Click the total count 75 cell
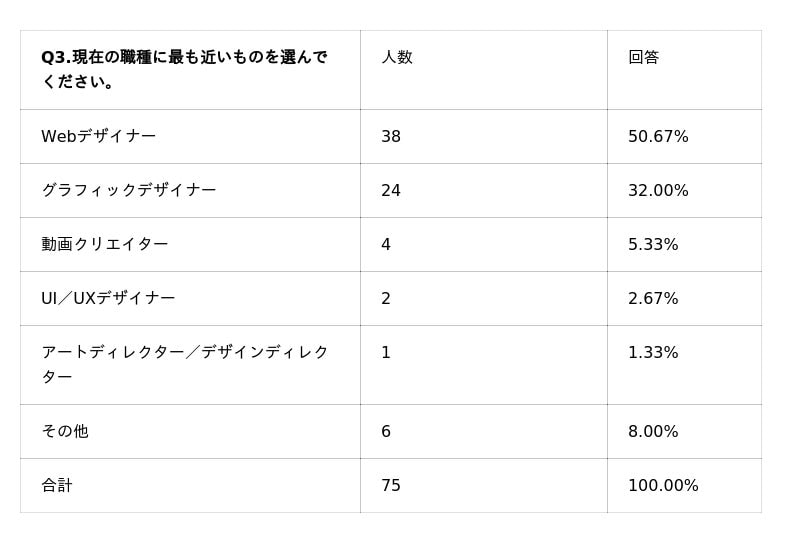Image resolution: width=800 pixels, height=543 pixels. (391, 485)
